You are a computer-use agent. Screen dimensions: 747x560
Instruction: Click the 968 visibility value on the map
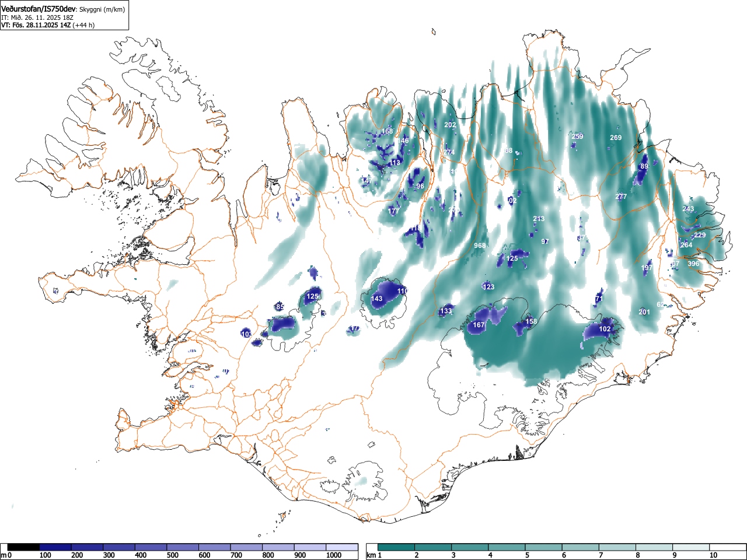[480, 246]
